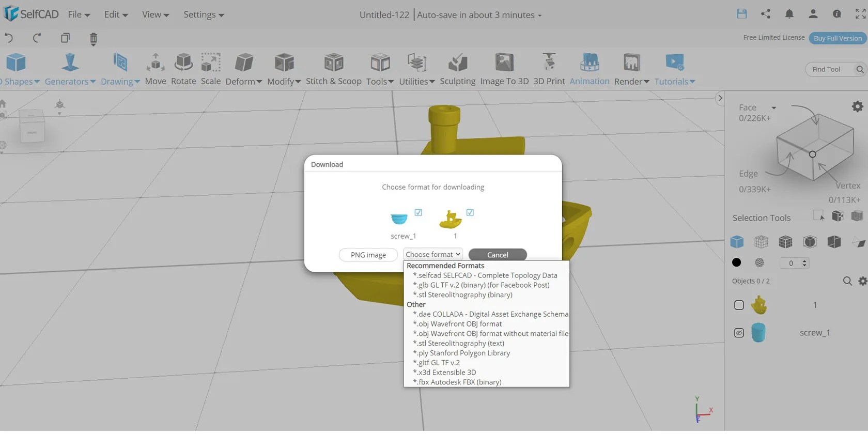Select solid cube view mode icon
Image resolution: width=868 pixels, height=434 pixels.
[x=737, y=242]
